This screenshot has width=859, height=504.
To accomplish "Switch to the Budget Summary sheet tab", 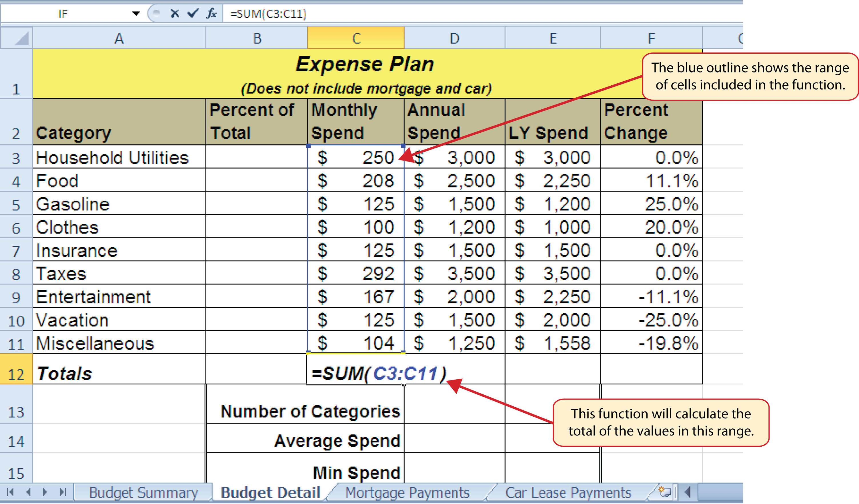I will tap(143, 492).
